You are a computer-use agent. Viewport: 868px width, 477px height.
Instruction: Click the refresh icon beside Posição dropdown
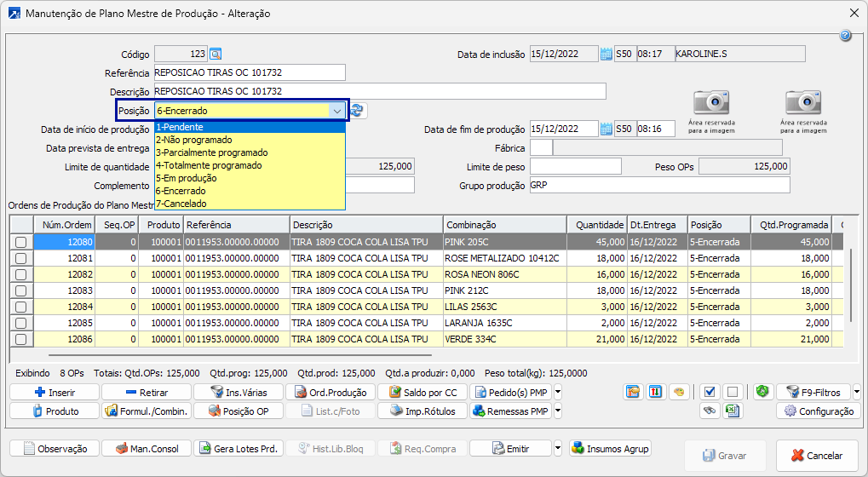(357, 111)
